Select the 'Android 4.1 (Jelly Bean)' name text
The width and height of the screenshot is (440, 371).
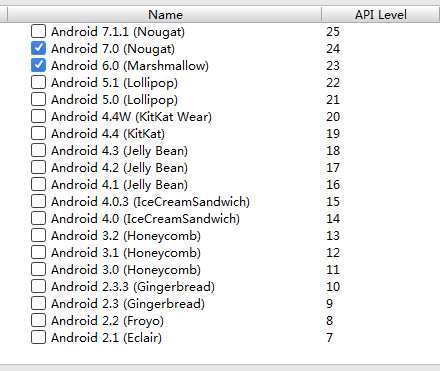[119, 185]
